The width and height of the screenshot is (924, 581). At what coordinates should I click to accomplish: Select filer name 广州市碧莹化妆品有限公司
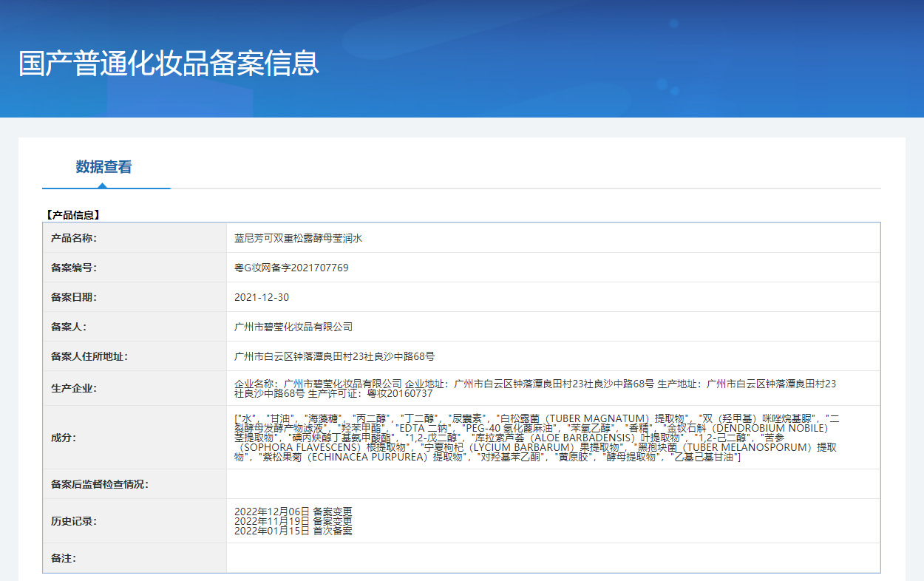click(293, 327)
